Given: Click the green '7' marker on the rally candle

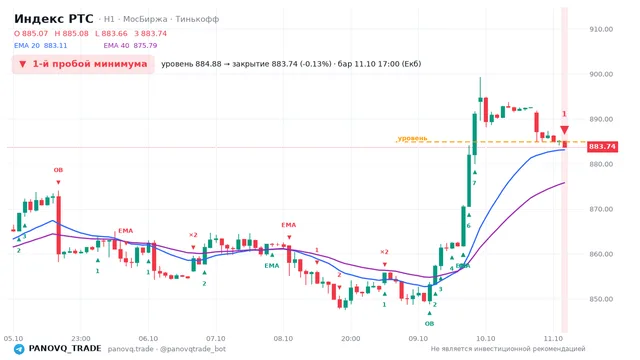Looking at the screenshot, I should pos(474,183).
